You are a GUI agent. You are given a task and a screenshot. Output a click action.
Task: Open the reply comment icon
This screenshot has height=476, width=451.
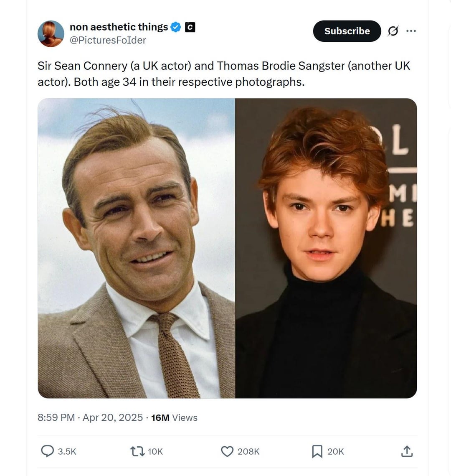47,451
